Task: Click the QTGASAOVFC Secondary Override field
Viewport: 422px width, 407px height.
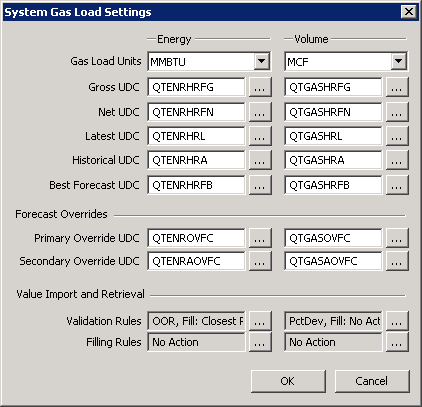Action: coord(333,261)
